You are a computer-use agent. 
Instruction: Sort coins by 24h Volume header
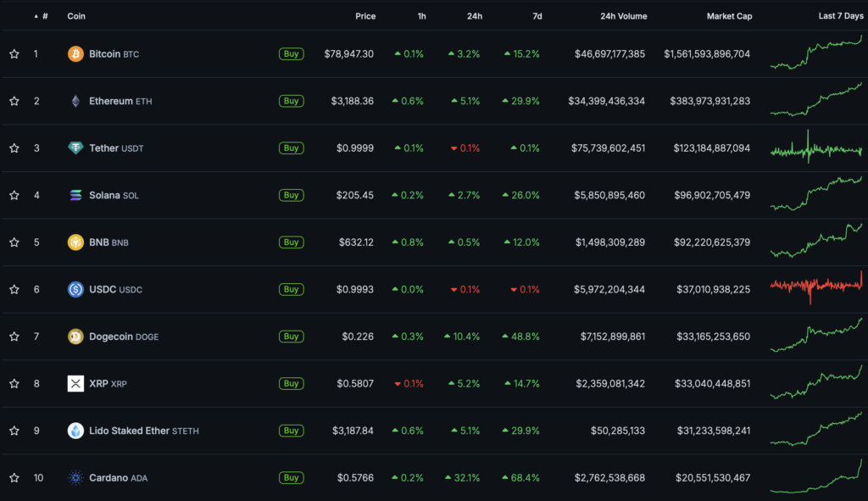click(x=623, y=16)
